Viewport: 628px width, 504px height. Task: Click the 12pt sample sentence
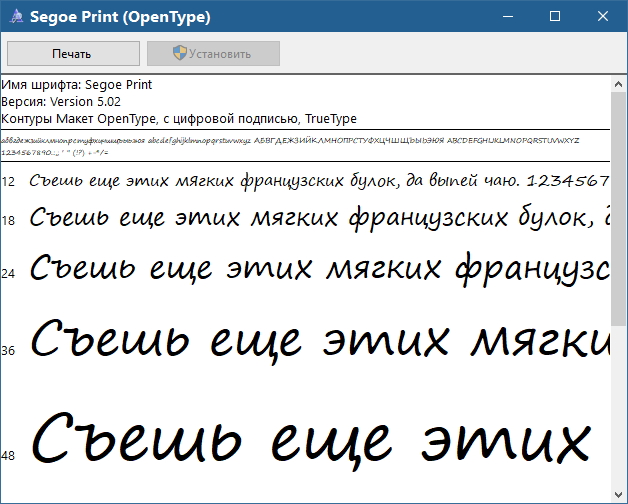pos(320,181)
